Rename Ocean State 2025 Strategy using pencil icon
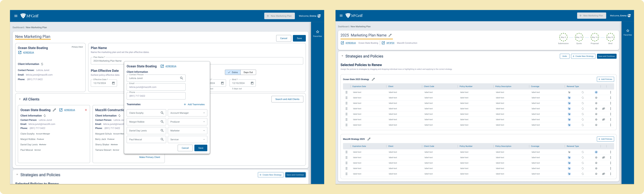The width and height of the screenshot is (644, 194). click(x=373, y=79)
